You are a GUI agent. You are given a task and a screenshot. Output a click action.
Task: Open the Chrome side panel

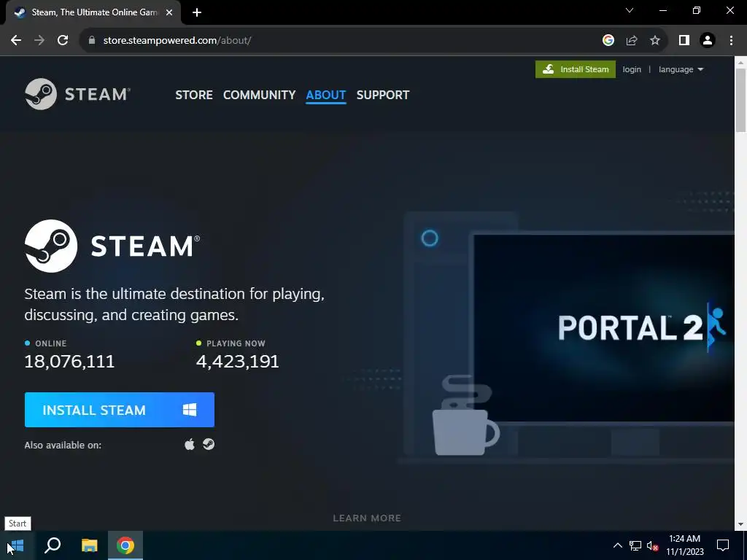point(684,41)
